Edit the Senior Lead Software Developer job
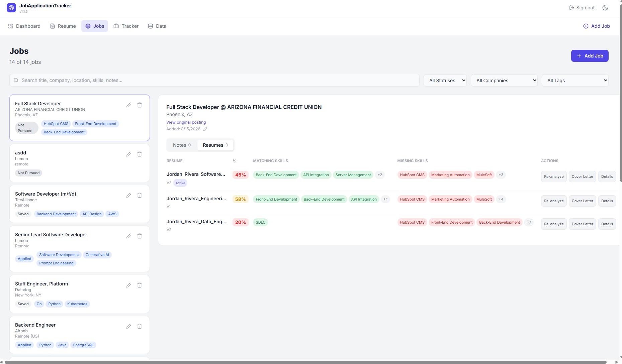Screen dimensions: 622x364 [x=129, y=236]
